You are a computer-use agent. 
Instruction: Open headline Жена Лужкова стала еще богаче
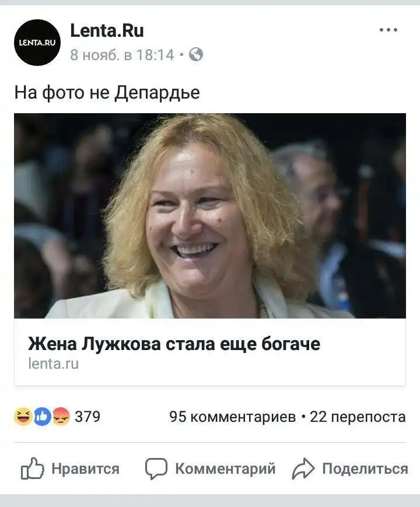(x=174, y=344)
